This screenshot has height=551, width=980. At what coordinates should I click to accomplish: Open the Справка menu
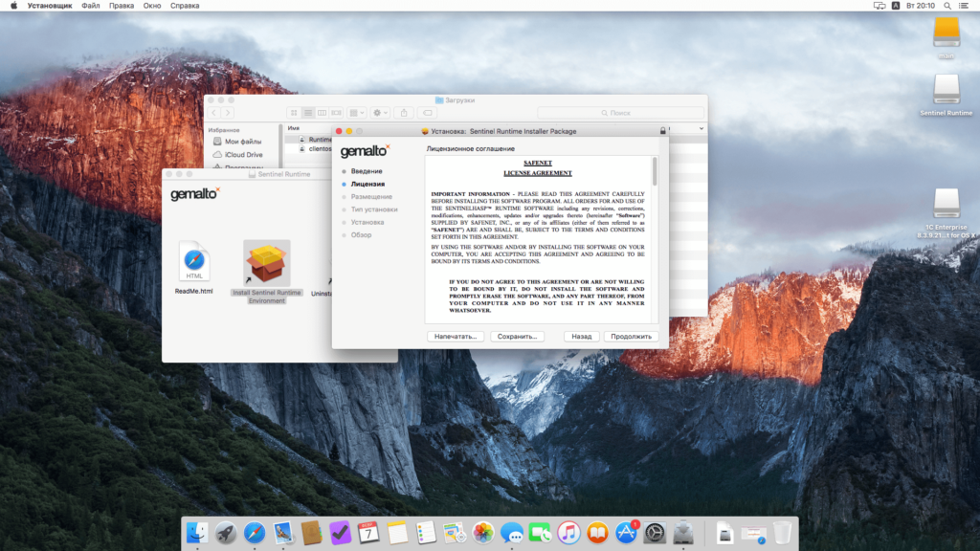click(x=185, y=6)
